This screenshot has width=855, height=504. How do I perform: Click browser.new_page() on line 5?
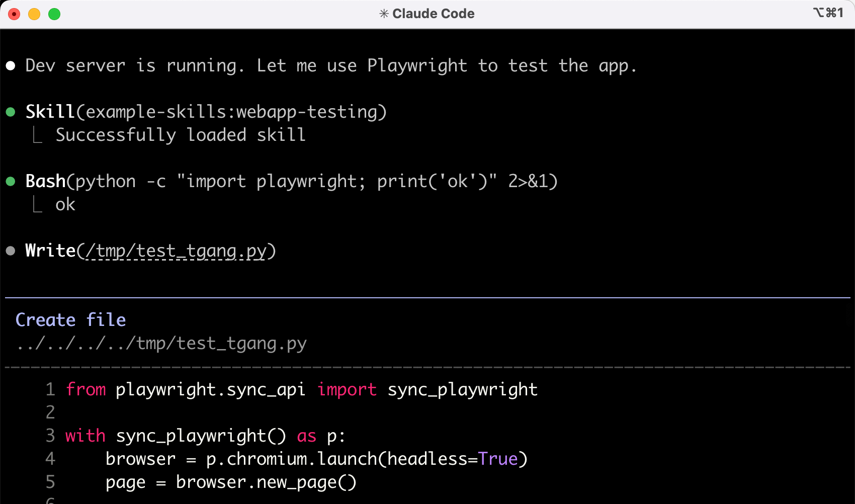coord(266,482)
